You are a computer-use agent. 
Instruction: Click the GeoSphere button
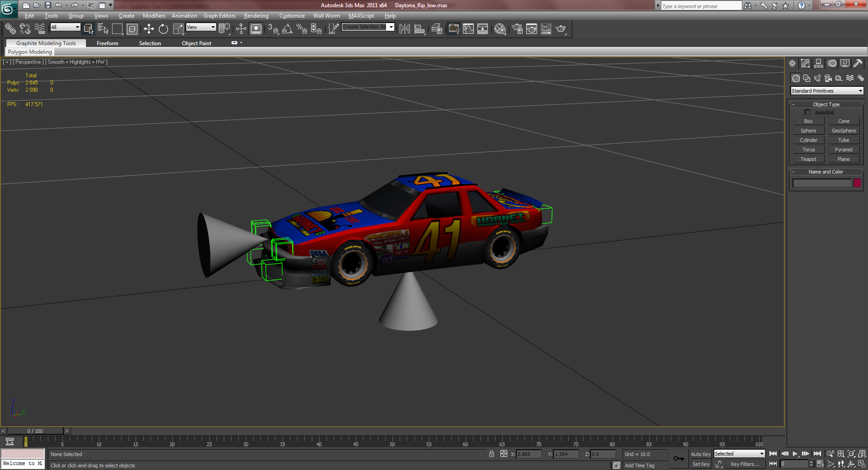point(844,131)
